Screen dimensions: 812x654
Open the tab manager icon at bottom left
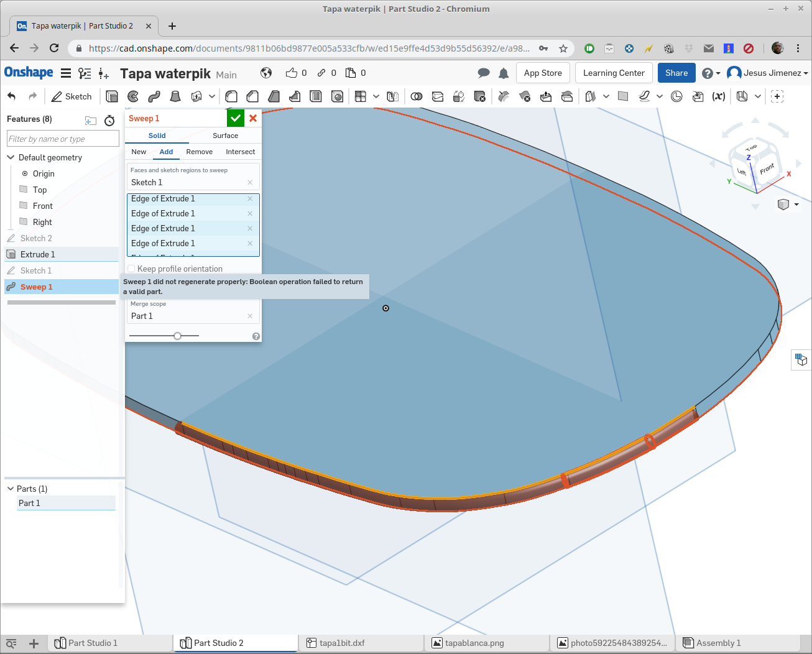click(x=11, y=643)
